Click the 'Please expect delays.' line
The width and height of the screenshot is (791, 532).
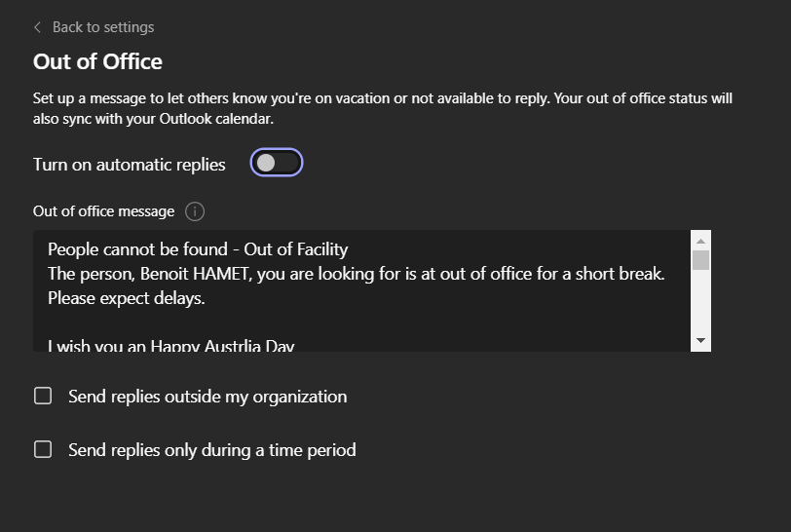[127, 298]
